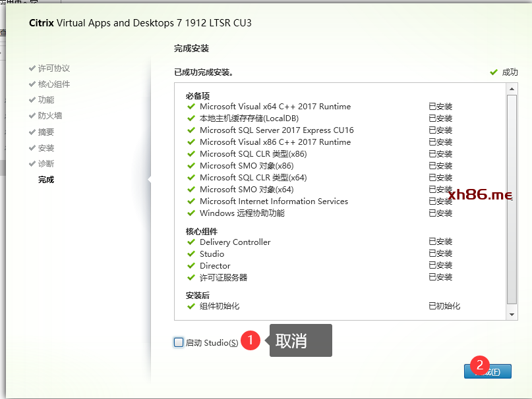
Task: Click the check mark beside Microsoft Visual x86 C++ 2017 Runtime
Action: 191,142
